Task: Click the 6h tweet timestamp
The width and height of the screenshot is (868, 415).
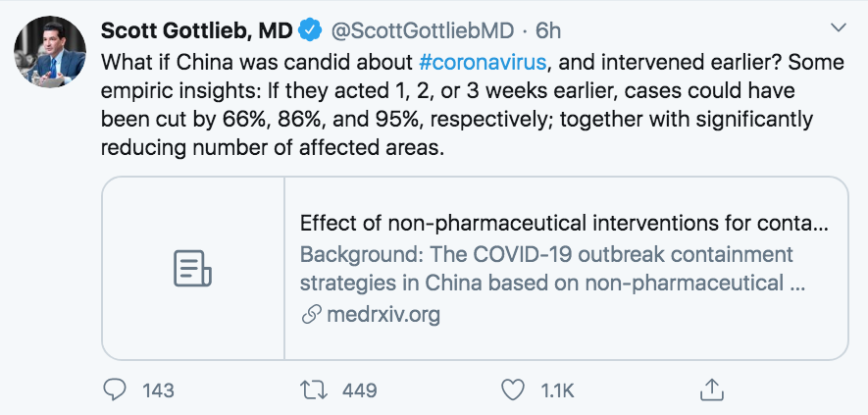Action: click(x=547, y=31)
